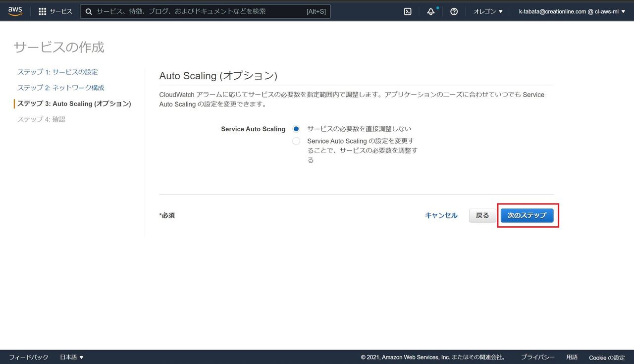Open Cookie の設定

[607, 358]
